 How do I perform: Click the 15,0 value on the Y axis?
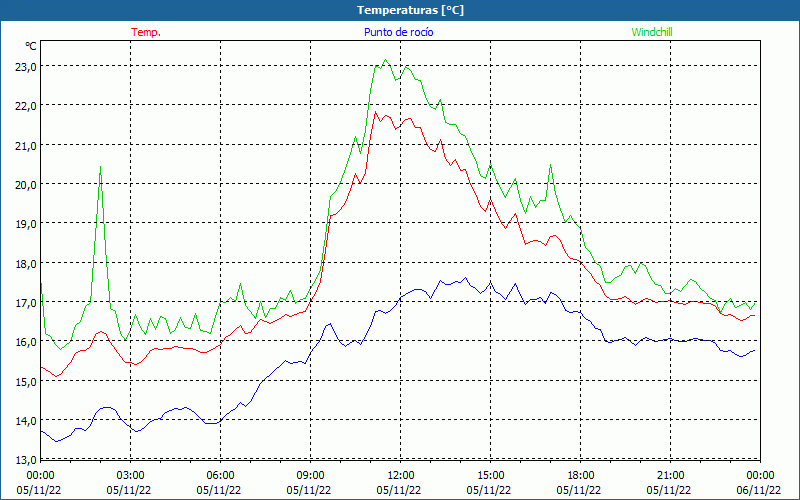(x=26, y=381)
